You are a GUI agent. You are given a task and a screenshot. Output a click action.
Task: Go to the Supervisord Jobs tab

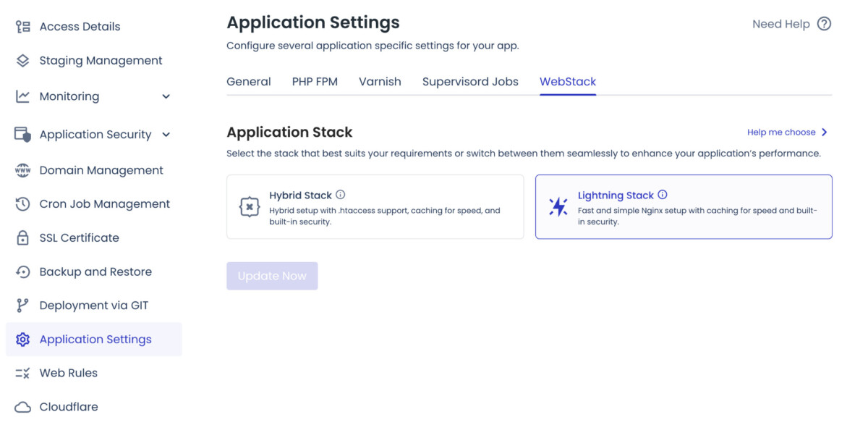470,82
